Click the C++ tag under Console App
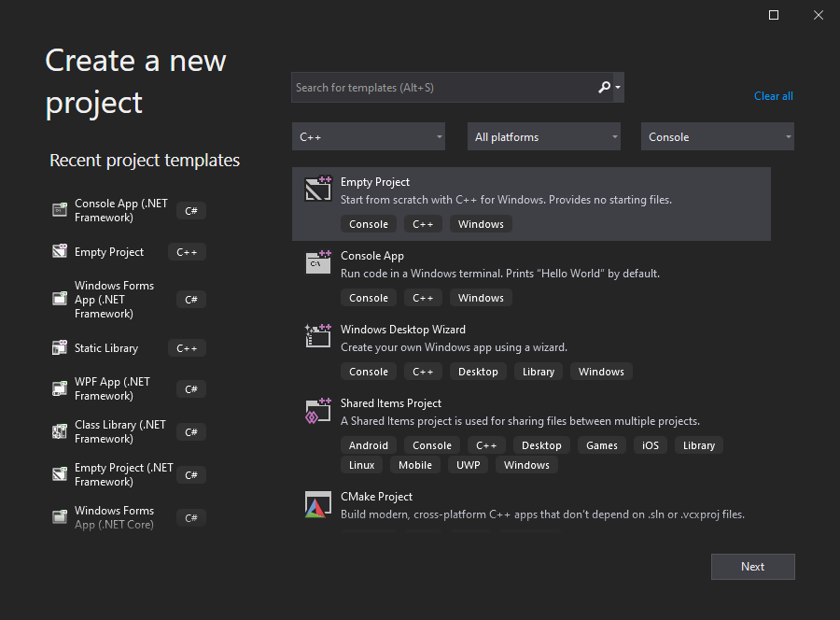The image size is (840, 620). point(423,298)
